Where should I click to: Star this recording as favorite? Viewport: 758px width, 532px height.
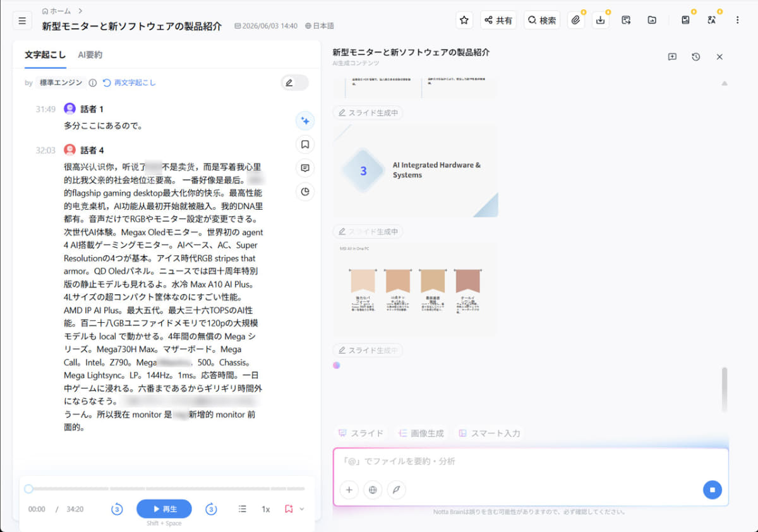point(464,20)
